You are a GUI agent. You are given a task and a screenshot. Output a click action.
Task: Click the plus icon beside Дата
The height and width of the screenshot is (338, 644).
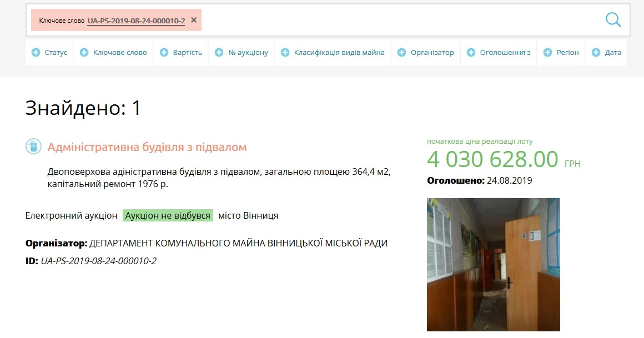pos(596,53)
